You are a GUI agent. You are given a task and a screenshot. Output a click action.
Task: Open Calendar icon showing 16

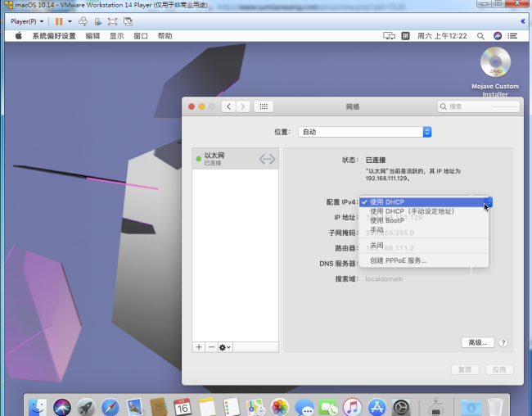(183, 407)
